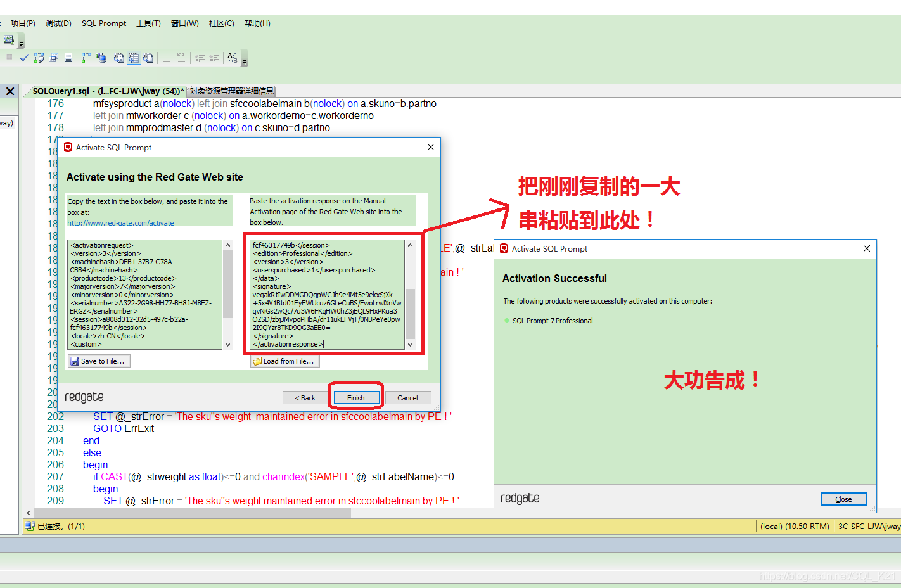Toggle Include Actual Execution Plan icon
Screen dimensions: 901x588
[86, 58]
